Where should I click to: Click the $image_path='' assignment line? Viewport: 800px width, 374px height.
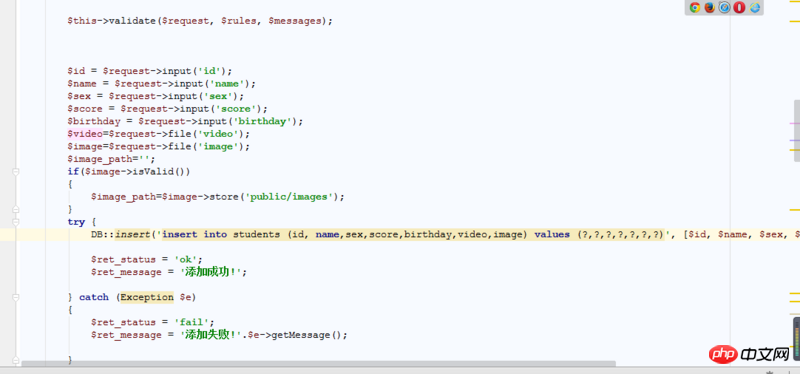point(111,159)
